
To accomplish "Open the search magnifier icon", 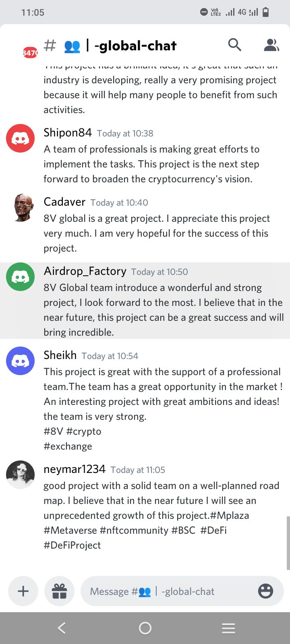I will 234,45.
